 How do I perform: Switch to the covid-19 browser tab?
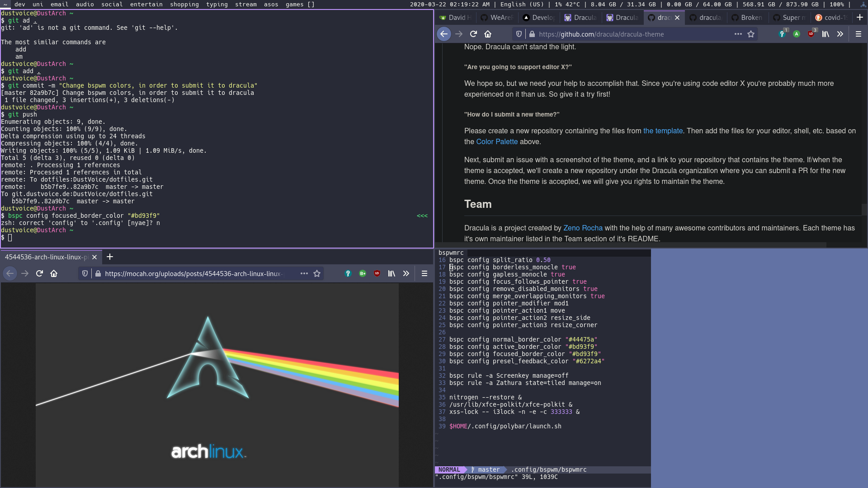[832, 18]
